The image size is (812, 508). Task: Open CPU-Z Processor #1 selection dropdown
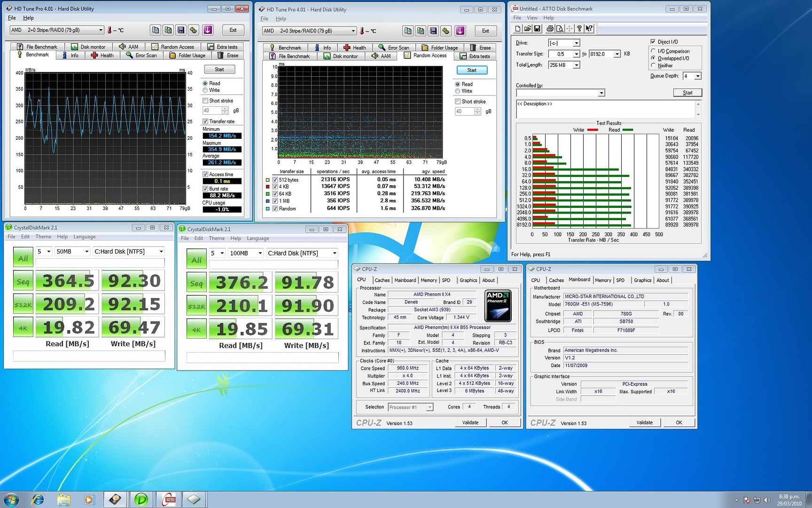pos(429,407)
